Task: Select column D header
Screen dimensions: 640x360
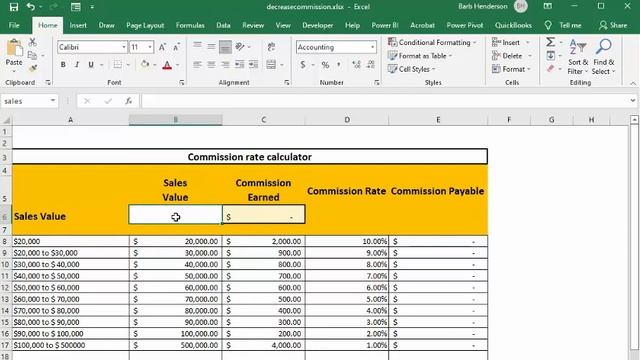Action: tap(347, 120)
